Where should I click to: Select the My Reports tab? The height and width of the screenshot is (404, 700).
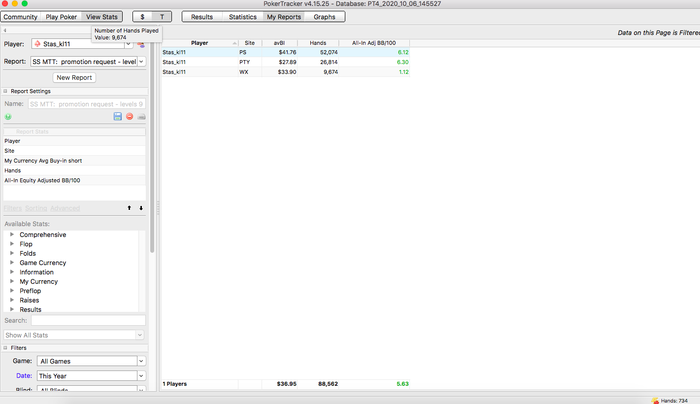click(284, 17)
